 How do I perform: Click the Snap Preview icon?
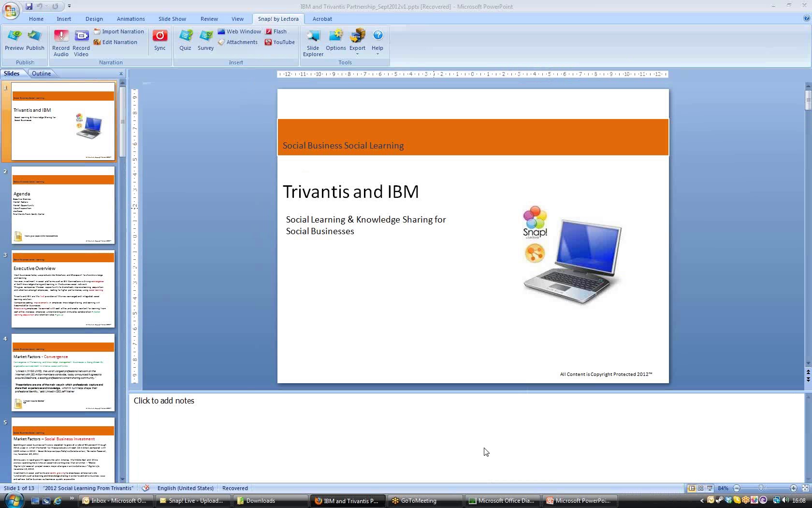(x=14, y=40)
